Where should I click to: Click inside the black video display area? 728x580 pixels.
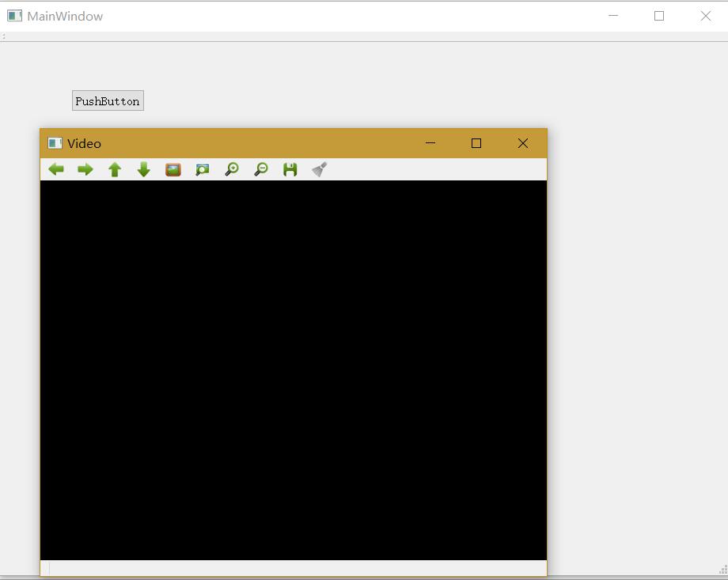click(x=294, y=370)
